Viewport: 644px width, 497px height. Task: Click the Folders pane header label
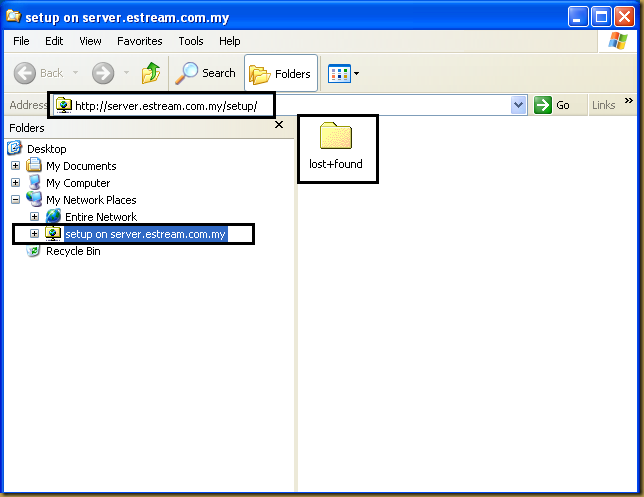[27, 128]
